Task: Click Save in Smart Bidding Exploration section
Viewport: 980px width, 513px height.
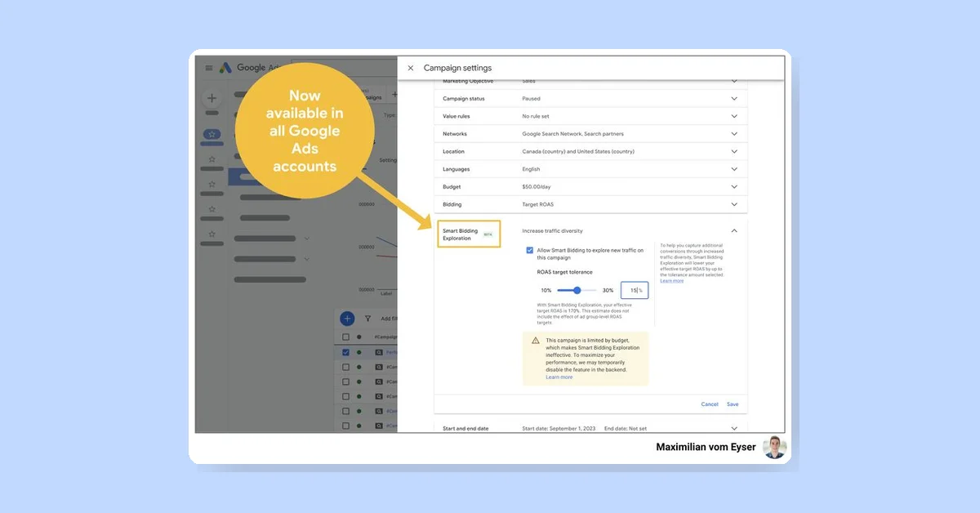Action: point(733,404)
